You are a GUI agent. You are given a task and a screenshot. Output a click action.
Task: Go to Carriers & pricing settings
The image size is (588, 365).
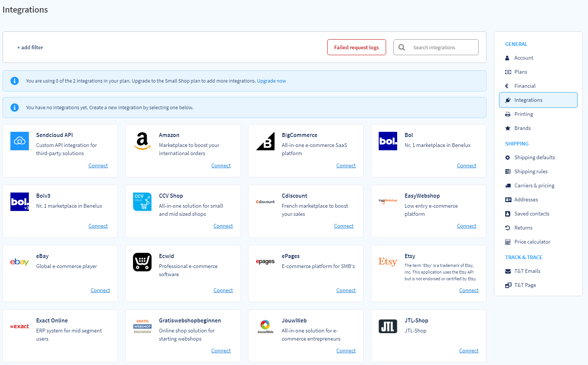click(x=534, y=185)
